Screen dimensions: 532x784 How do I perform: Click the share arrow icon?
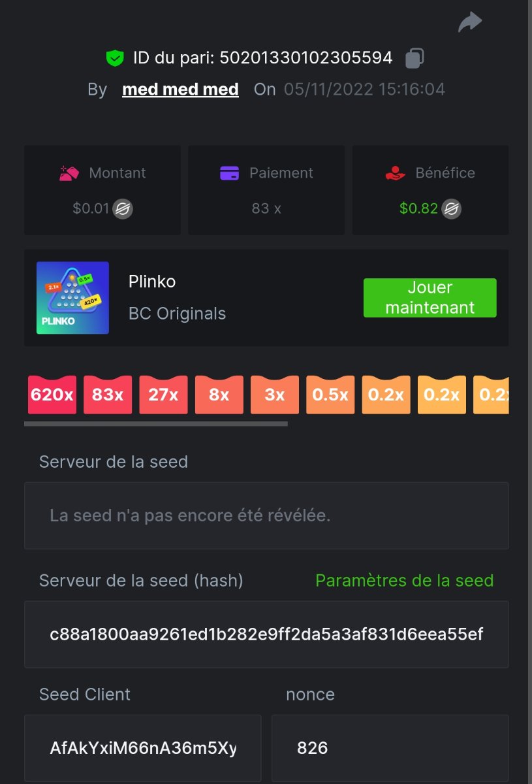click(469, 22)
